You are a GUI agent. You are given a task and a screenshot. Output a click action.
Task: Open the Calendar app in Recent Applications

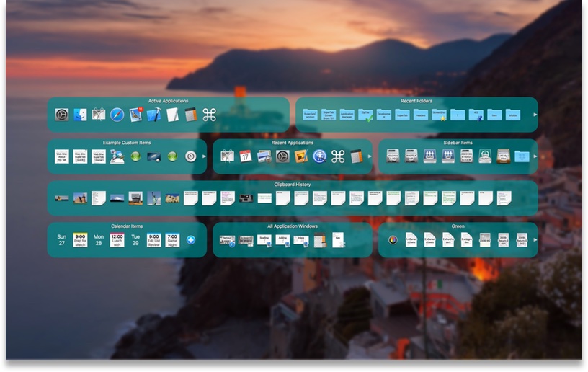click(x=246, y=156)
